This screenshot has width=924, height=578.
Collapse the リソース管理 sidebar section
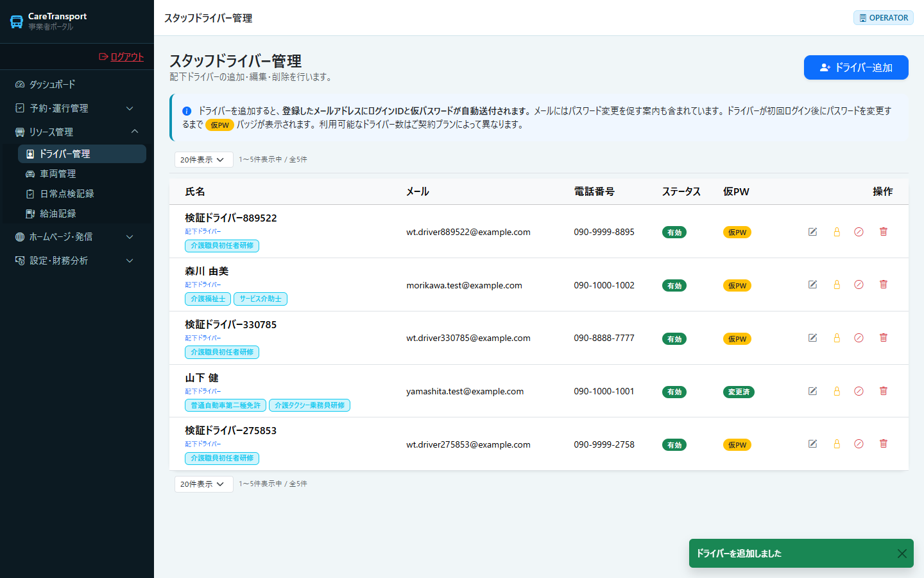pos(77,132)
